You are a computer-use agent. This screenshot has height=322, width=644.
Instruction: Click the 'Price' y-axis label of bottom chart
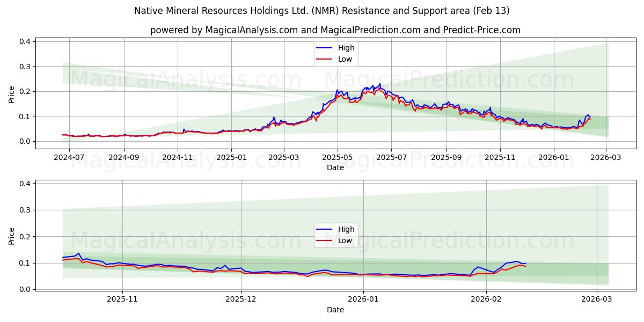pos(12,235)
